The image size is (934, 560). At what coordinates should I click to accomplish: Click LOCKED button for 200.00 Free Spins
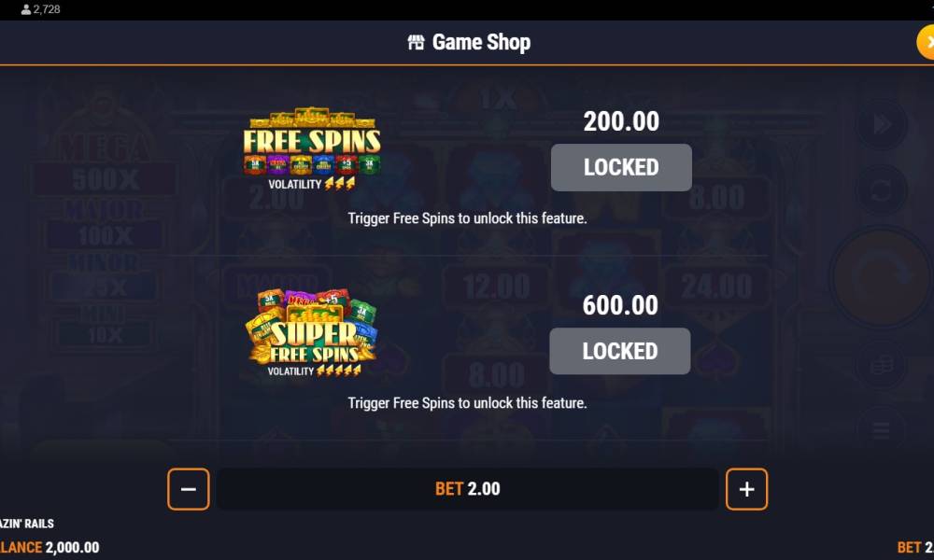621,167
